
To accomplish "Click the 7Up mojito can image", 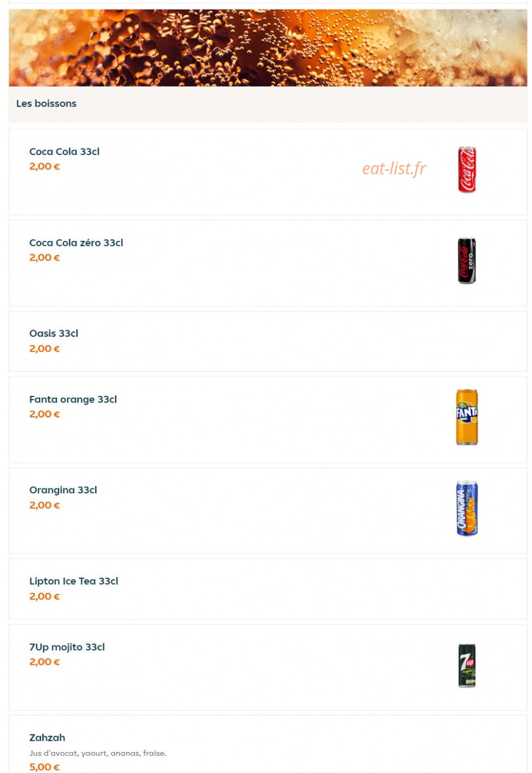I will click(467, 665).
